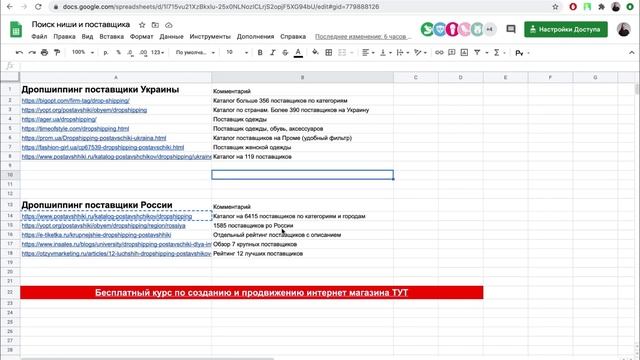Toggle strikethrough formatting
The width and height of the screenshot is (640, 360).
click(285, 53)
